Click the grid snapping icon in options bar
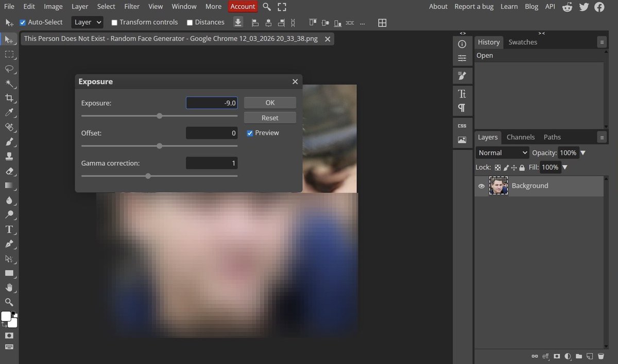Viewport: 618px width, 364px height. click(x=382, y=23)
